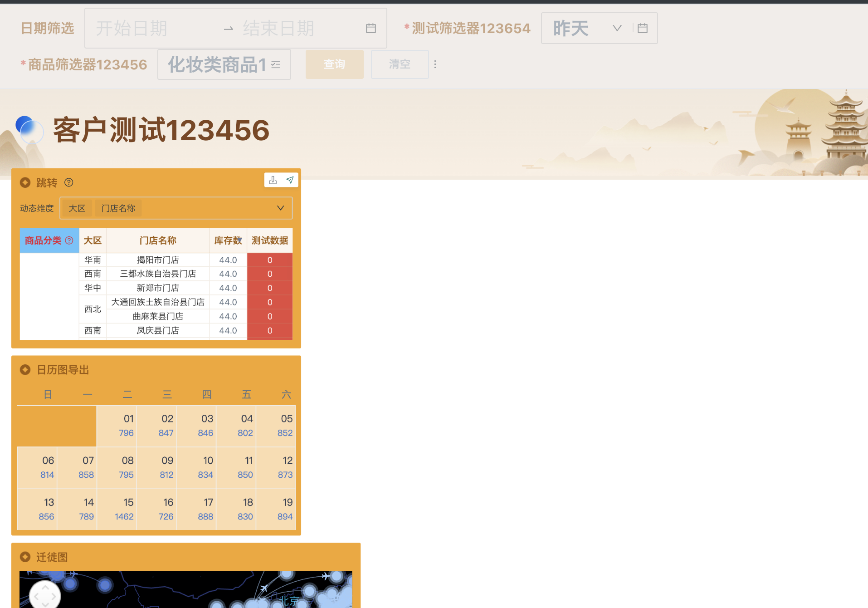The image size is (868, 608).
Task: Open the more options dots next to 清空
Action: point(435,64)
